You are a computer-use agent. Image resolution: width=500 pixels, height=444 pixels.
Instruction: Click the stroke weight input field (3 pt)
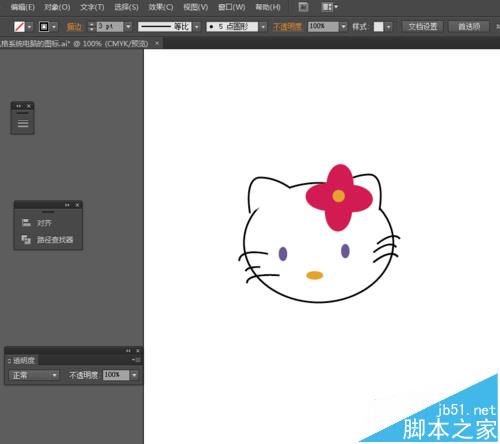[x=110, y=27]
